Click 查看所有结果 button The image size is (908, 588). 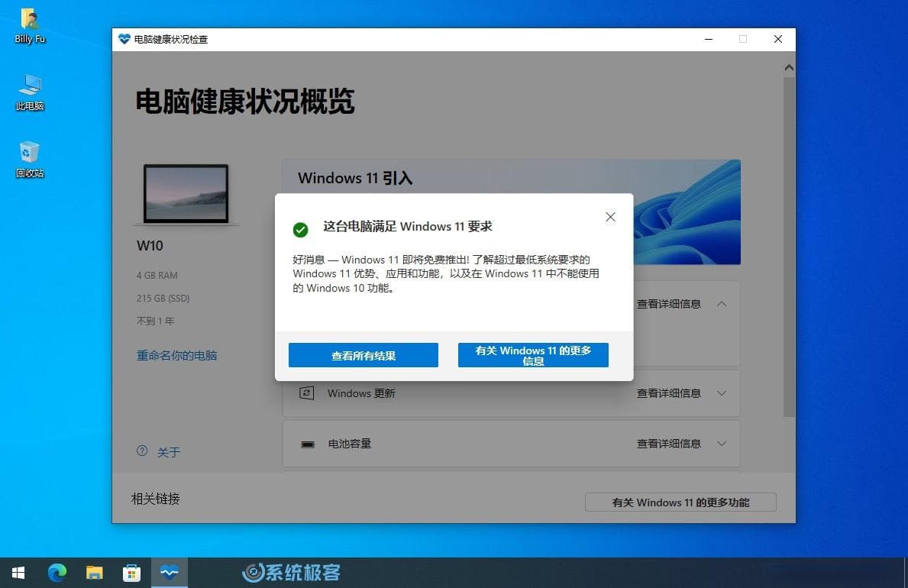click(363, 355)
